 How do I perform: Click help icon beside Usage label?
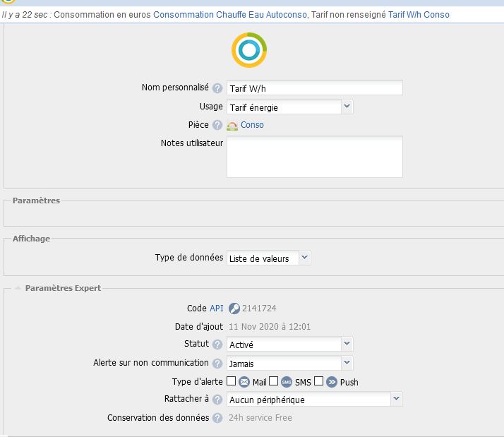click(x=217, y=107)
